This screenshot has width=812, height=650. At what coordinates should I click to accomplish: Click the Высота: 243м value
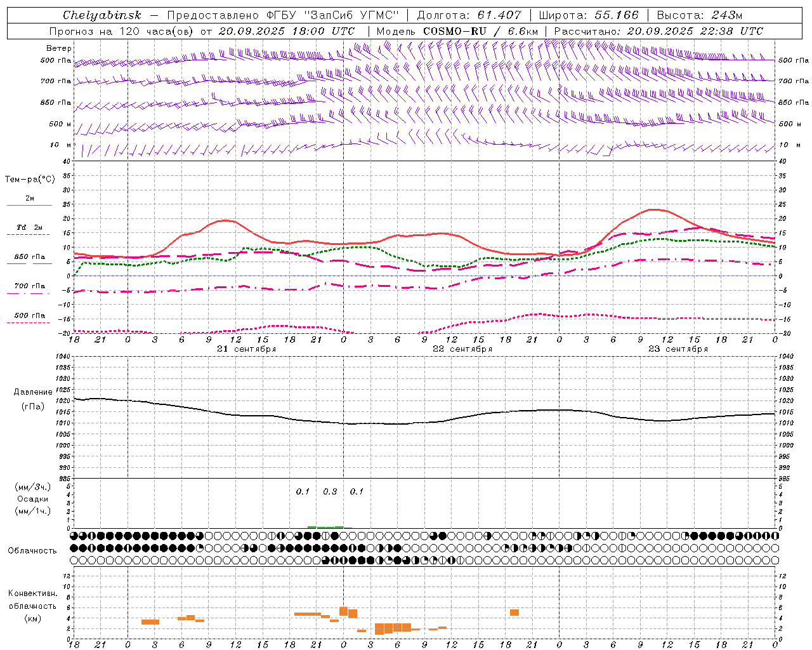point(700,15)
